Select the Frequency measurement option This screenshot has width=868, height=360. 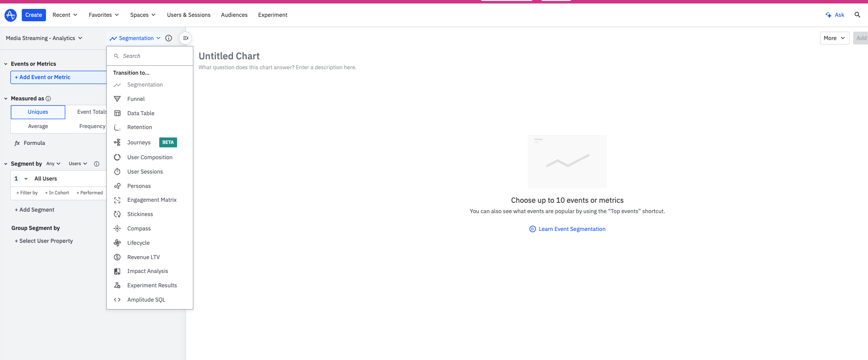click(92, 126)
